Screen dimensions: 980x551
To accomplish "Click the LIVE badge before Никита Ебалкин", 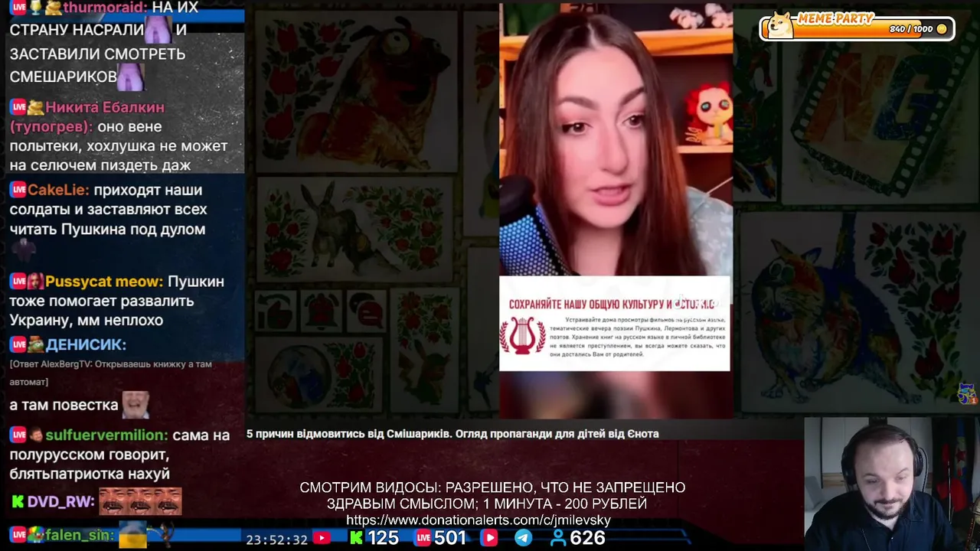I will [x=18, y=107].
